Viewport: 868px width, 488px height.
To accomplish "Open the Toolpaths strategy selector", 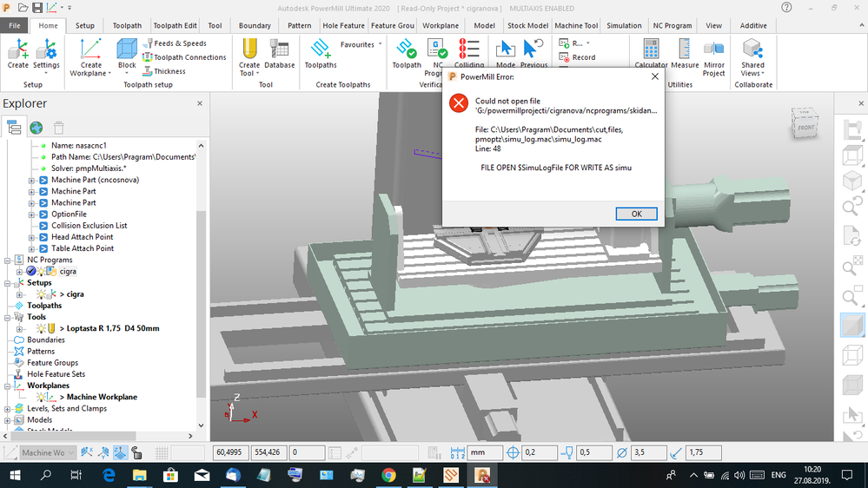I will [321, 54].
